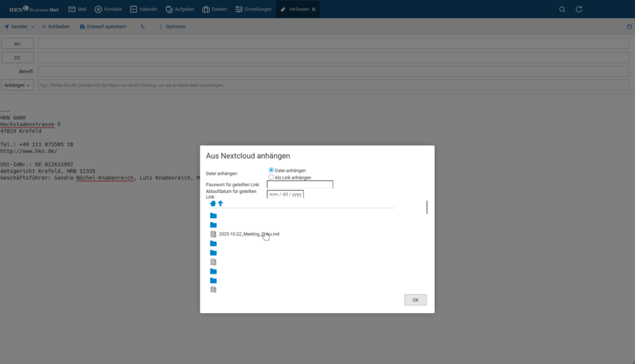
Task: Click the refresh icon in header
Action: tap(579, 9)
